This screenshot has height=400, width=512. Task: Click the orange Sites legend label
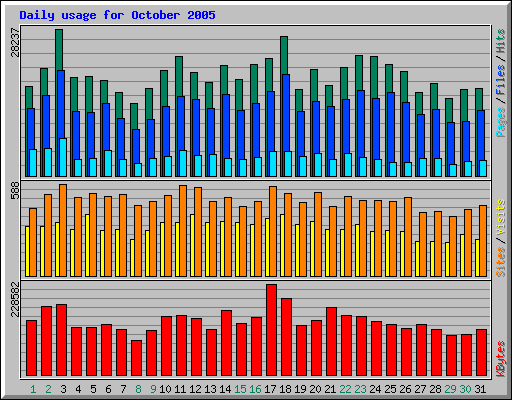[501, 262]
